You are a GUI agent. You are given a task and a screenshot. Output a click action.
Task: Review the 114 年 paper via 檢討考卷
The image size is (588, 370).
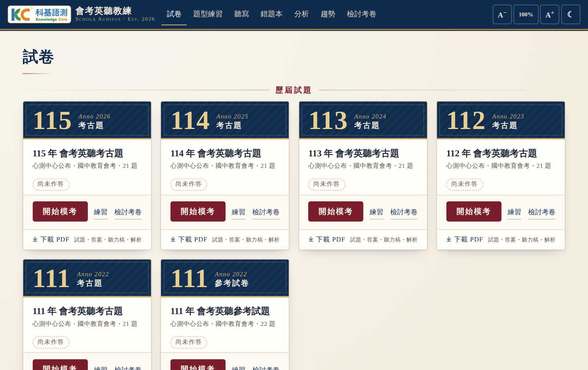point(266,212)
